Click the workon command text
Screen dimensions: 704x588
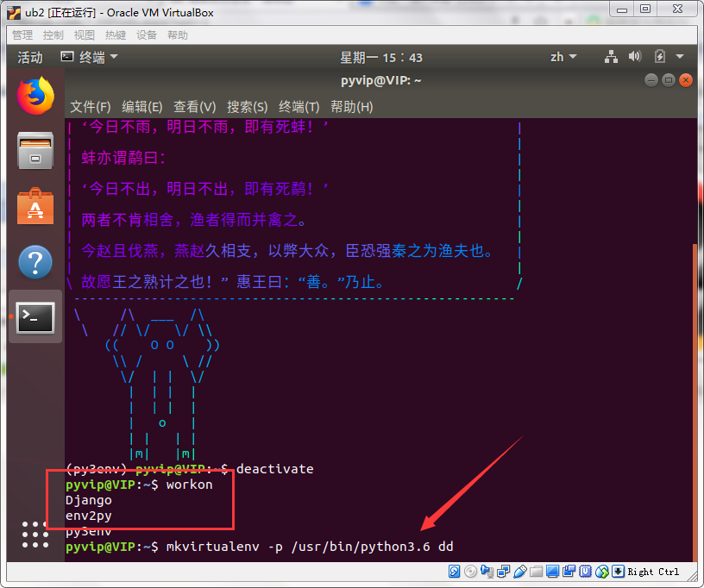(190, 485)
